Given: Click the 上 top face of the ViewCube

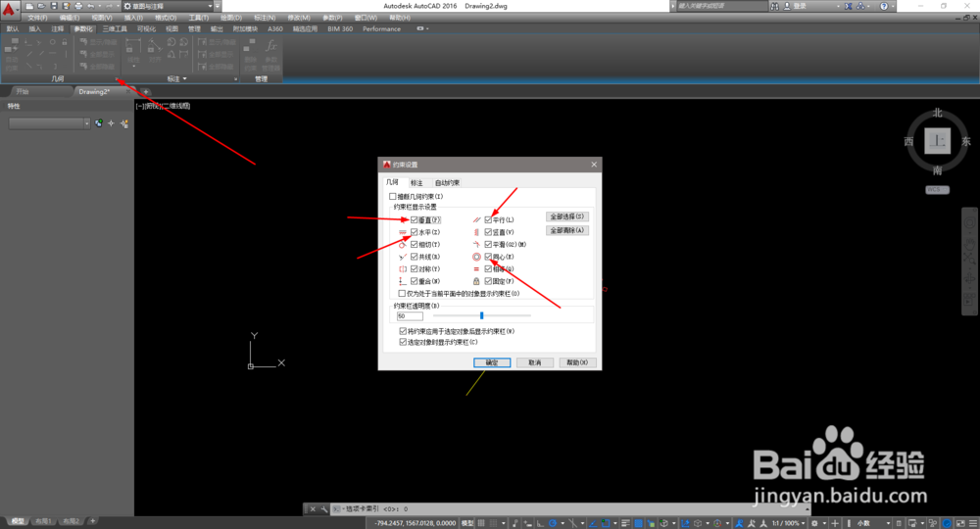Looking at the screenshot, I should pos(938,141).
